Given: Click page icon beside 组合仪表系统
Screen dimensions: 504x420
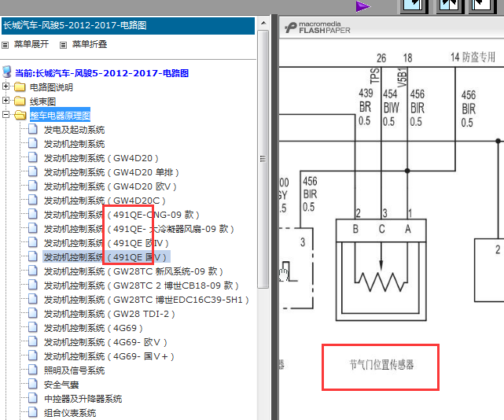Looking at the screenshot, I should [x=33, y=412].
